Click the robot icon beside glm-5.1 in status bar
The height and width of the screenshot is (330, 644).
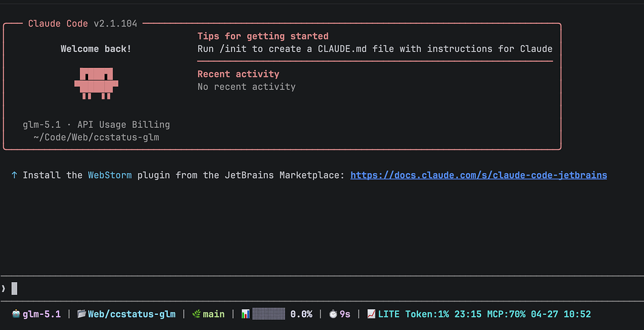point(16,314)
